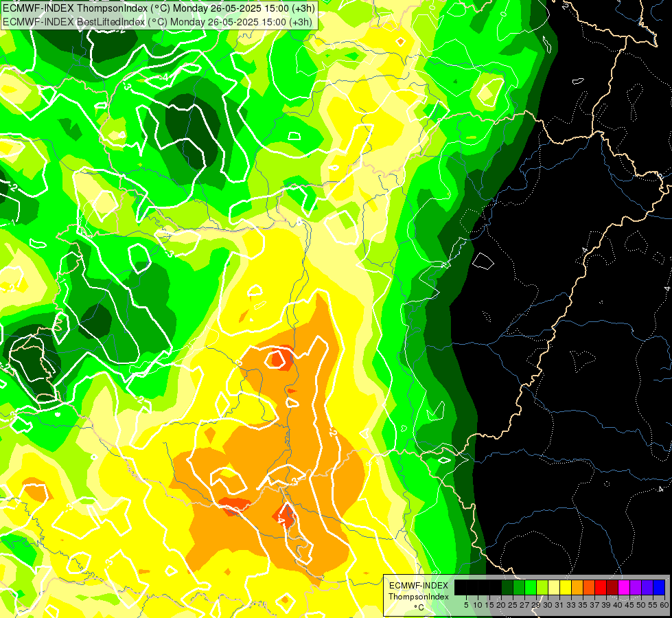Pick the orange 33–35 legend swatch
The width and height of the screenshot is (672, 618).
click(577, 587)
